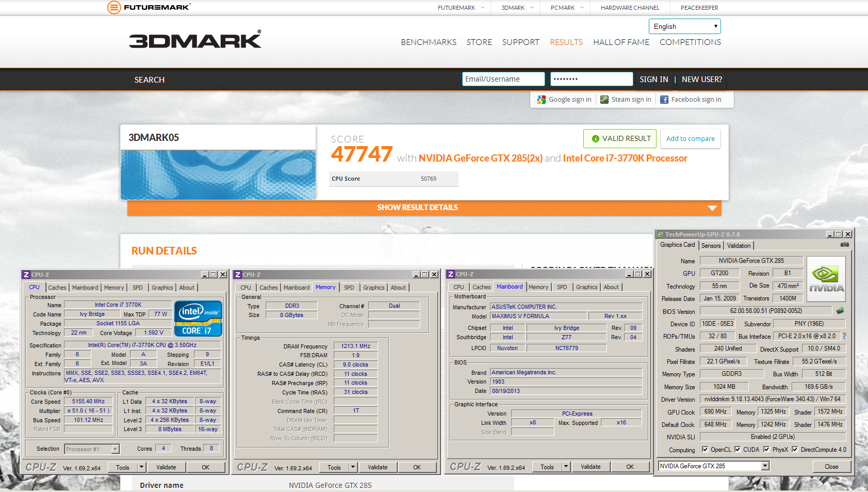Click the GPU-Z BIOS save chip icon

(840, 311)
